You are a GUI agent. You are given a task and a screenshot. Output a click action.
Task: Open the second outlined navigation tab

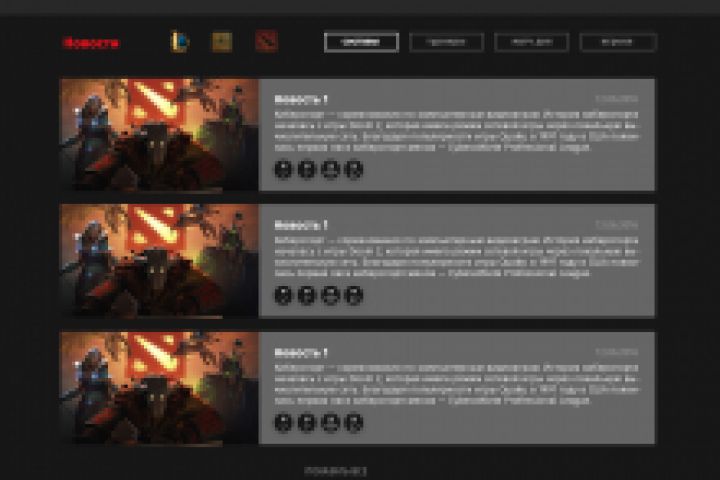click(446, 42)
